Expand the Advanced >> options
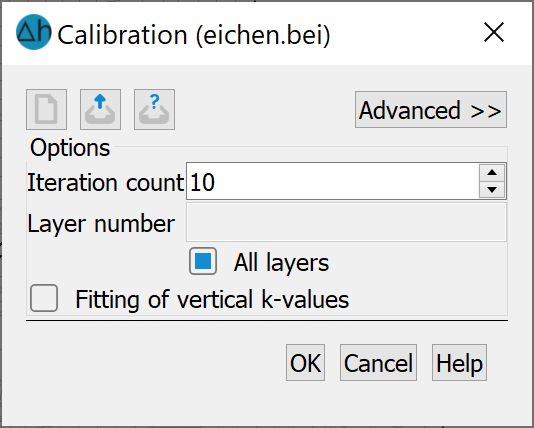The width and height of the screenshot is (534, 428). [431, 110]
